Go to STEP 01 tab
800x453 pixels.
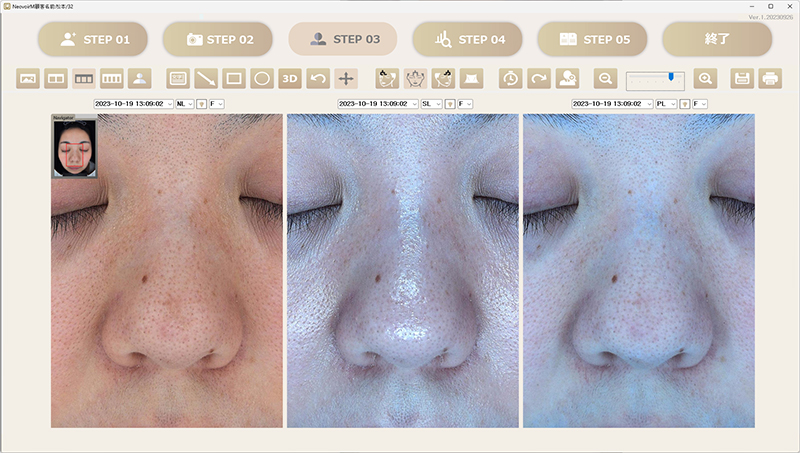pyautogui.click(x=94, y=40)
